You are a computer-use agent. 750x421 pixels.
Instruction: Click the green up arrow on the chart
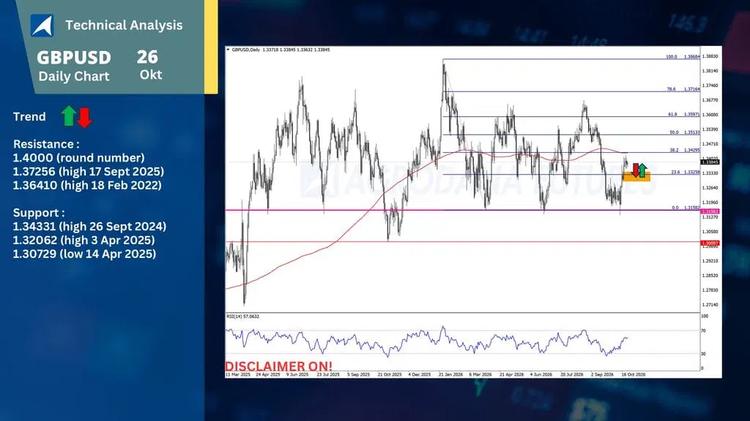tap(643, 170)
